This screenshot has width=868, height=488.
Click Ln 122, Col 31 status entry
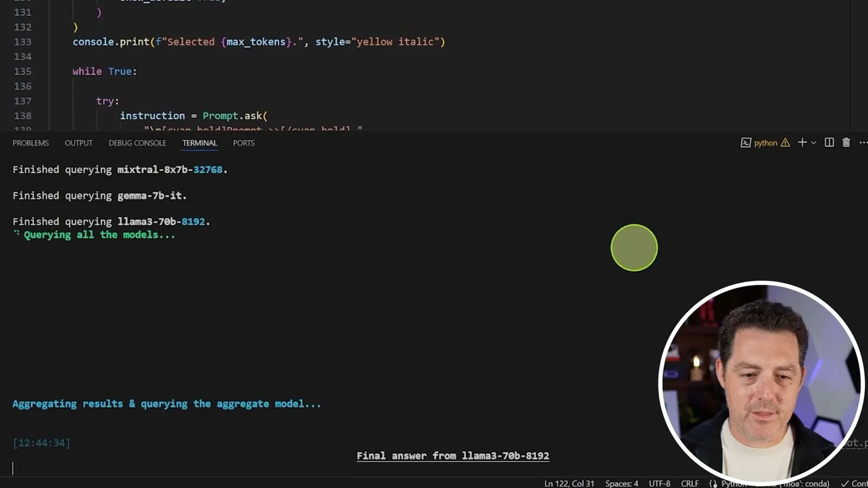[x=569, y=483]
